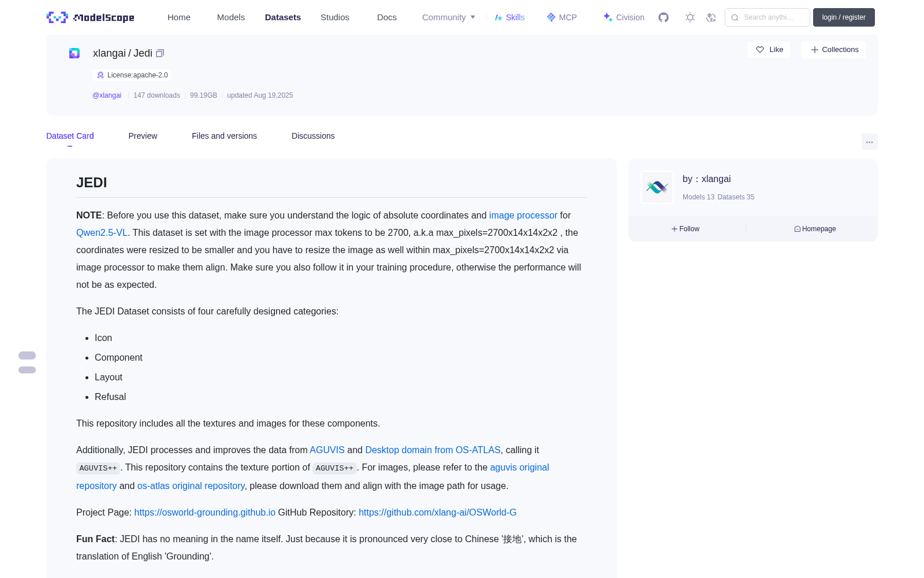Click the by: xlangai author name
Screen dimensions: 924x578
(x=707, y=179)
